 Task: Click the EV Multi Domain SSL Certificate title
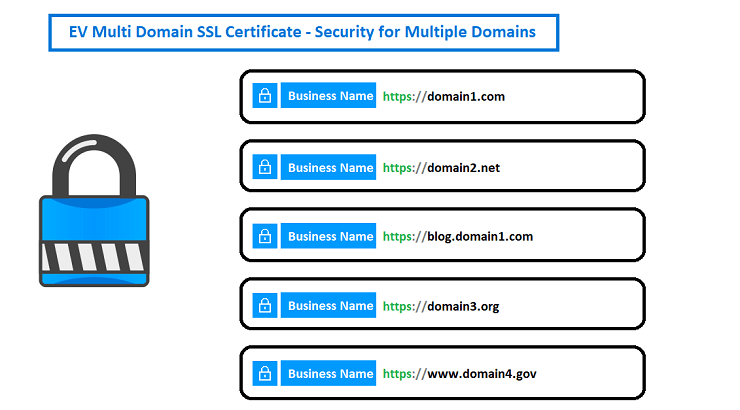(x=302, y=32)
